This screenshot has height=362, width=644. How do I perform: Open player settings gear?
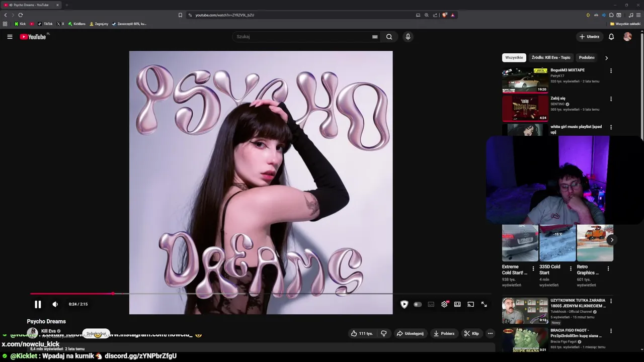(444, 304)
